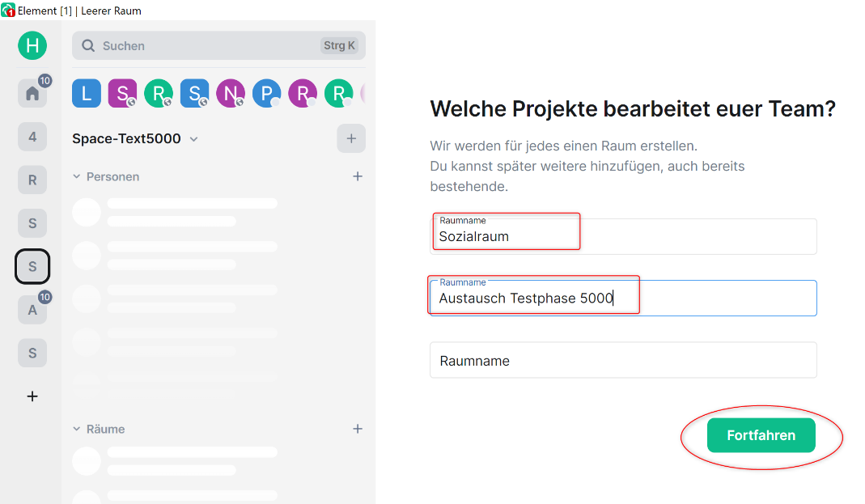
Task: Click the empty third Raumname field
Action: point(623,361)
